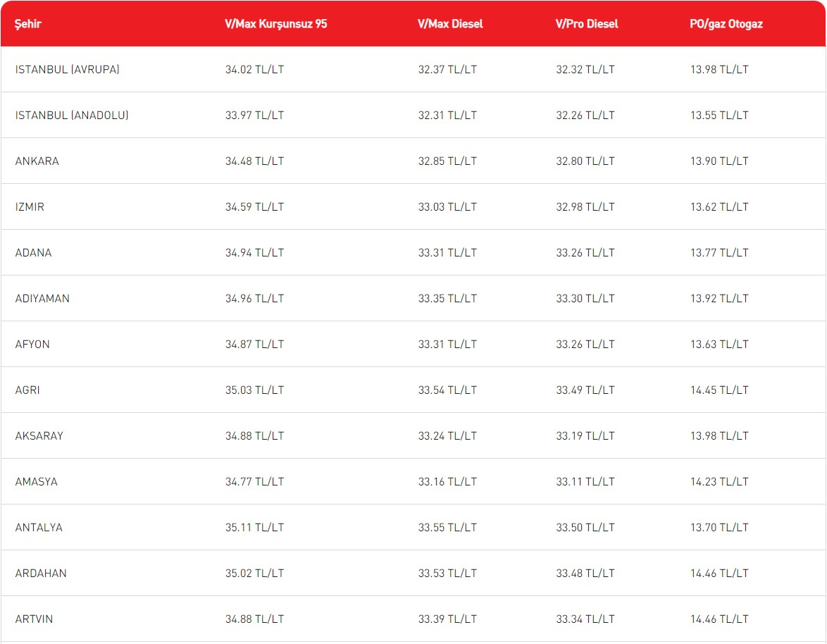Select Ardahan's V/Max Diesel price 33.53 TL/LT
827x644 pixels.
coord(447,574)
